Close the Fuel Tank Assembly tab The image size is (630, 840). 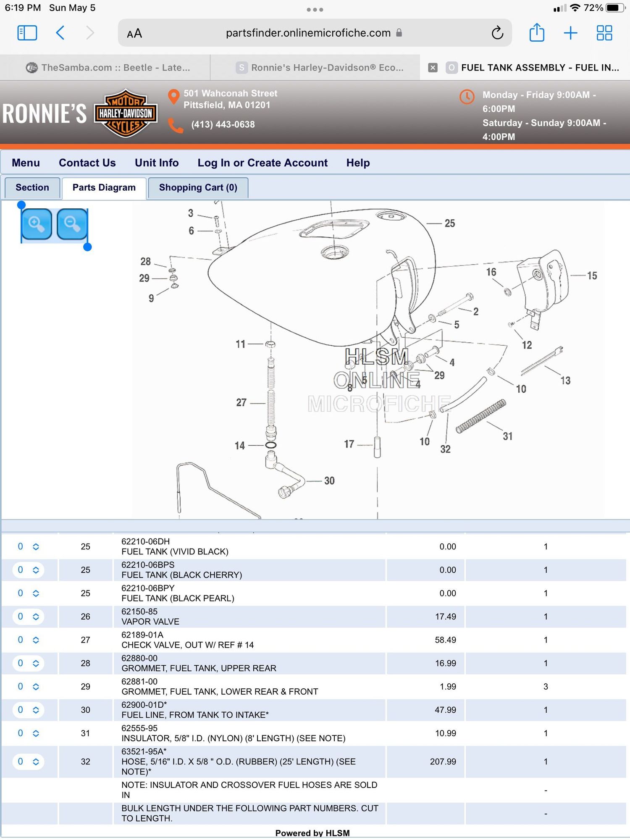click(433, 68)
